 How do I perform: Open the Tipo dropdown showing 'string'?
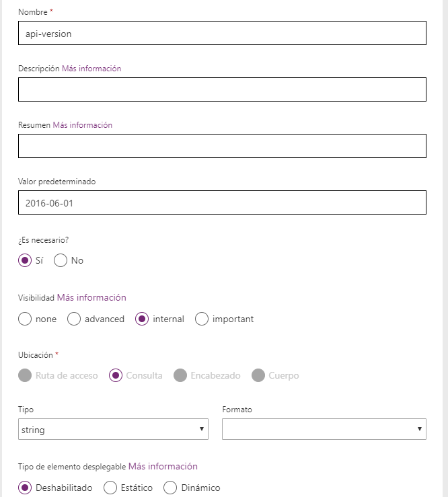tap(113, 429)
